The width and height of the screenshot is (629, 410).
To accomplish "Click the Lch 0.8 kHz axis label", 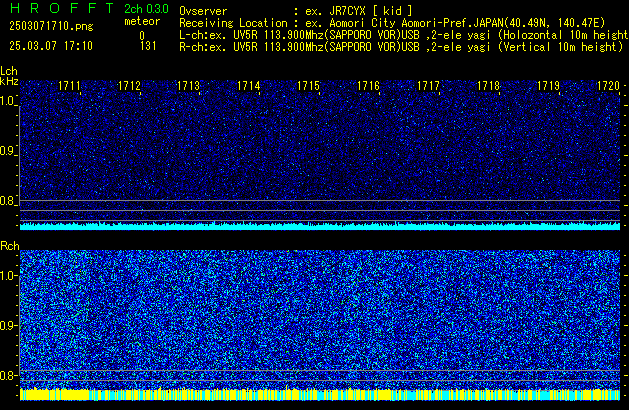I will [7, 201].
